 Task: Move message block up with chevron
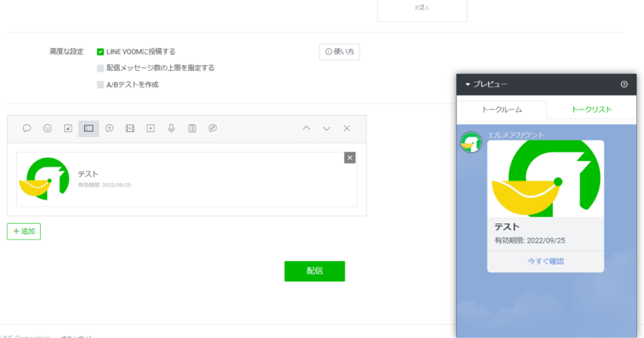306,128
